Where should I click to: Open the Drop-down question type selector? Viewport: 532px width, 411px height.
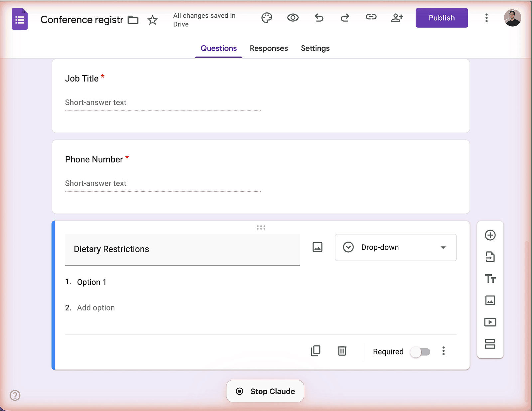click(x=395, y=247)
